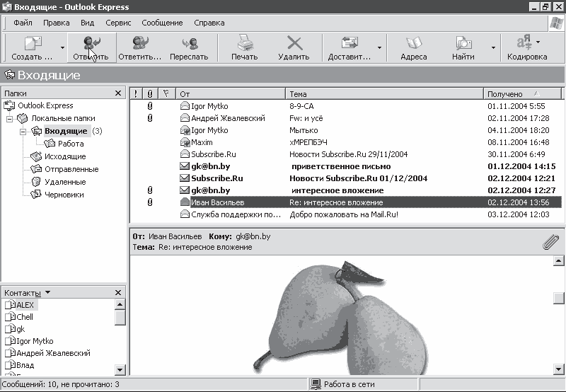Click the paperclip attachment icon in preview header
This screenshot has width=566, height=392.
[550, 242]
